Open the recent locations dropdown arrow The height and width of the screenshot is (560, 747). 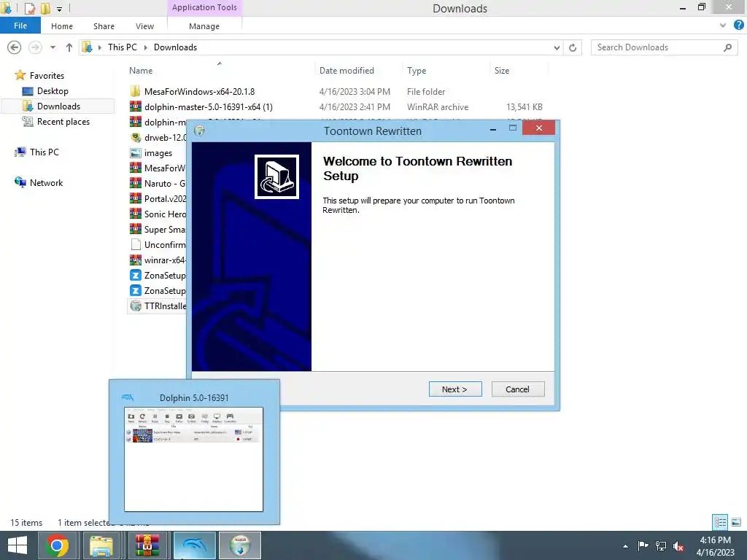tap(53, 47)
